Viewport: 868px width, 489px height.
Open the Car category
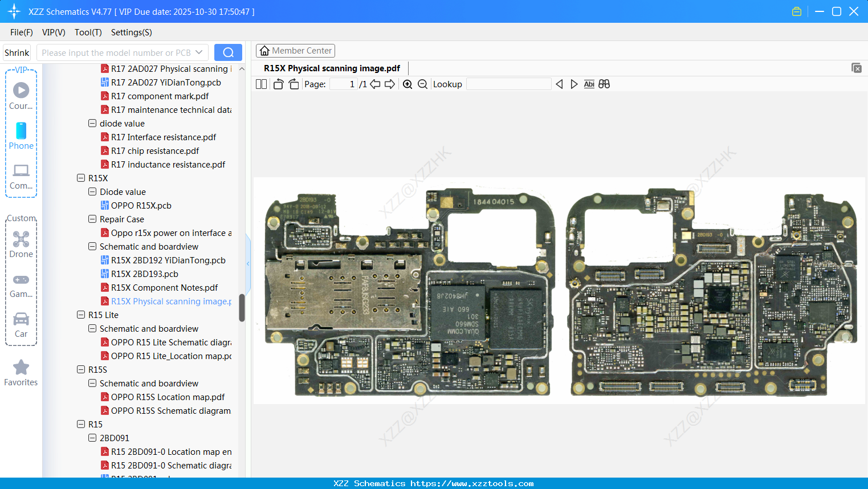[21, 325]
